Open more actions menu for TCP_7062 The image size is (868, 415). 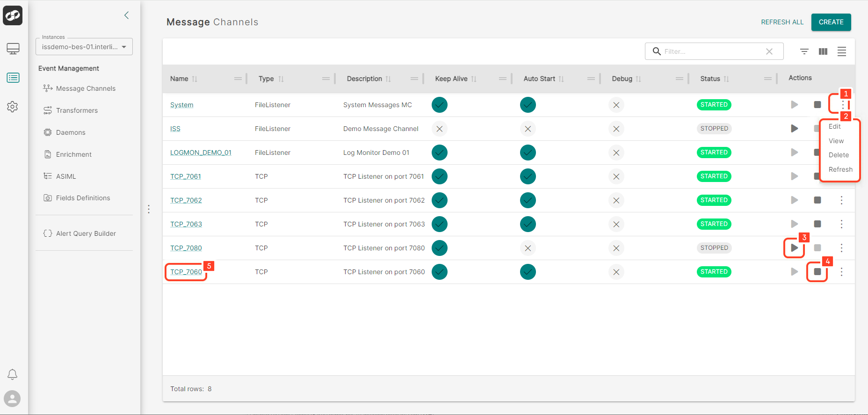841,200
